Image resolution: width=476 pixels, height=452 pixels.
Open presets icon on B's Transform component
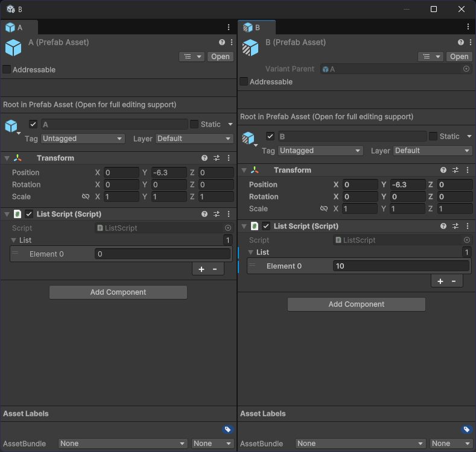(x=455, y=170)
